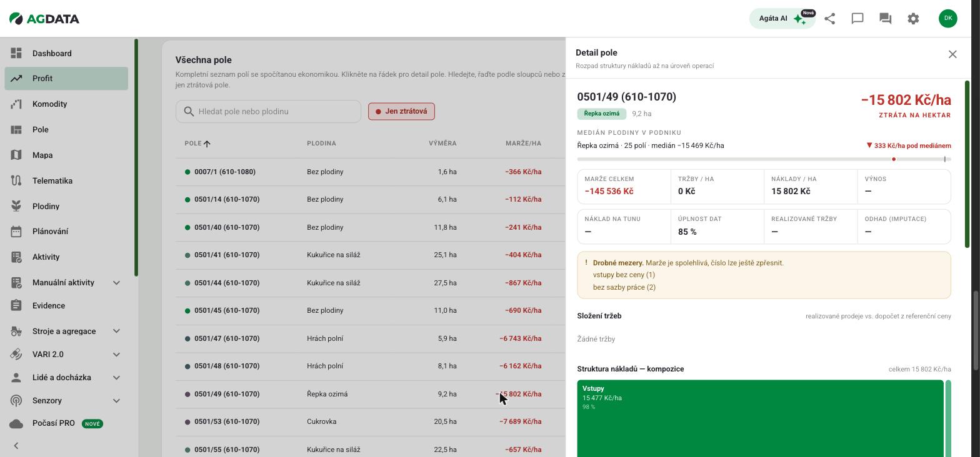Sort table by Marže/ha column header
Screen dimensions: 980x457
[x=523, y=144]
